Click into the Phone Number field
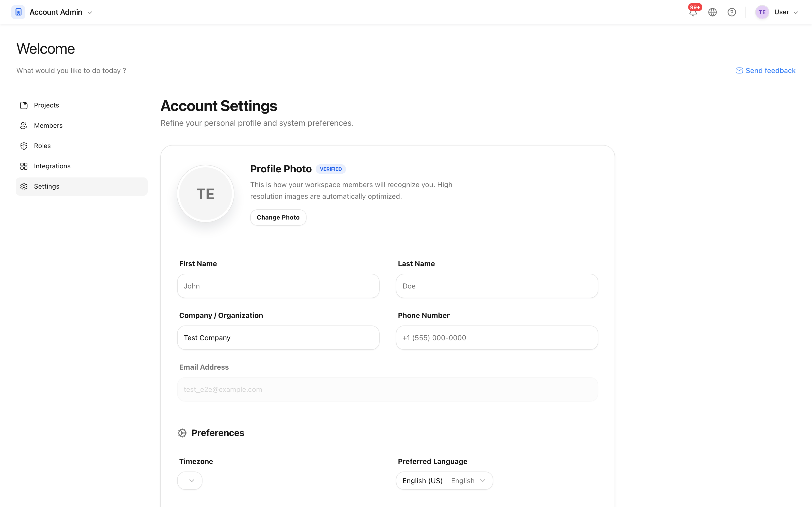The image size is (812, 507). point(497,338)
